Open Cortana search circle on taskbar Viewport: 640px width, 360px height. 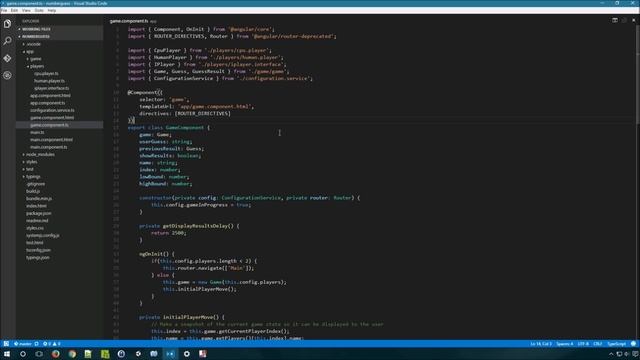point(23,354)
